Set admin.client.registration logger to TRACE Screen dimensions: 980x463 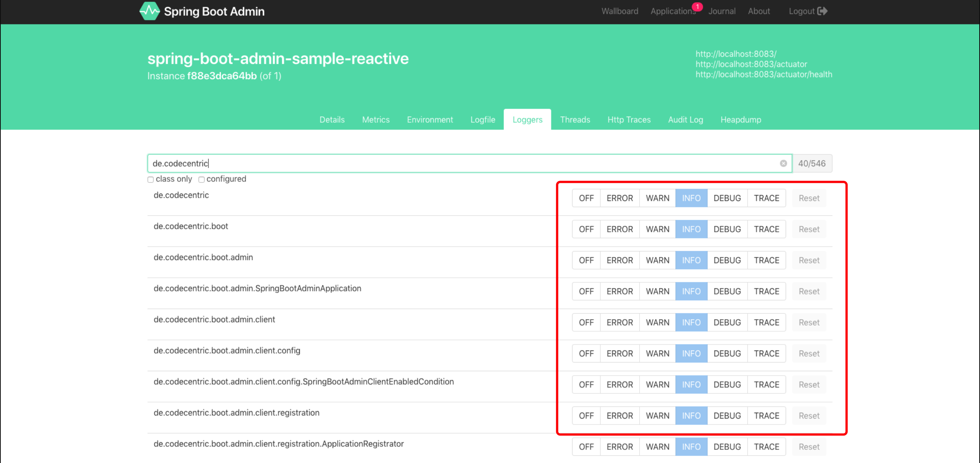coord(766,416)
